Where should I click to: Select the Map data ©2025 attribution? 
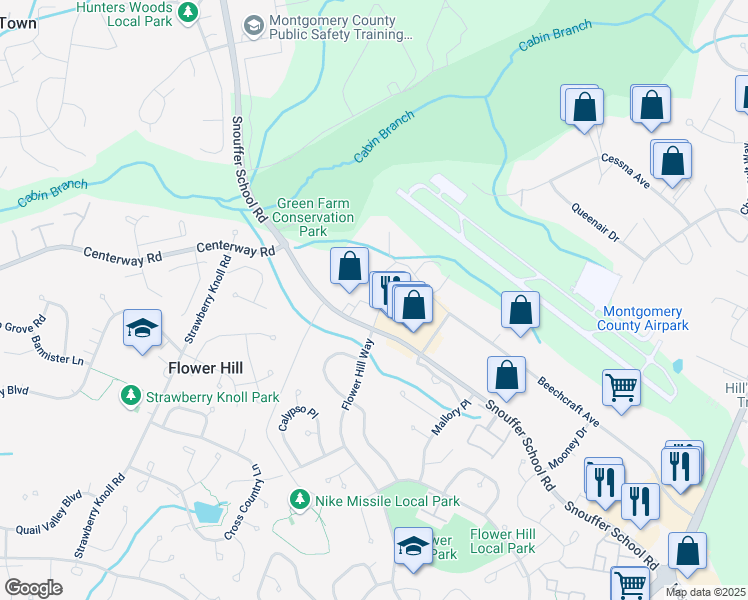coord(706,592)
